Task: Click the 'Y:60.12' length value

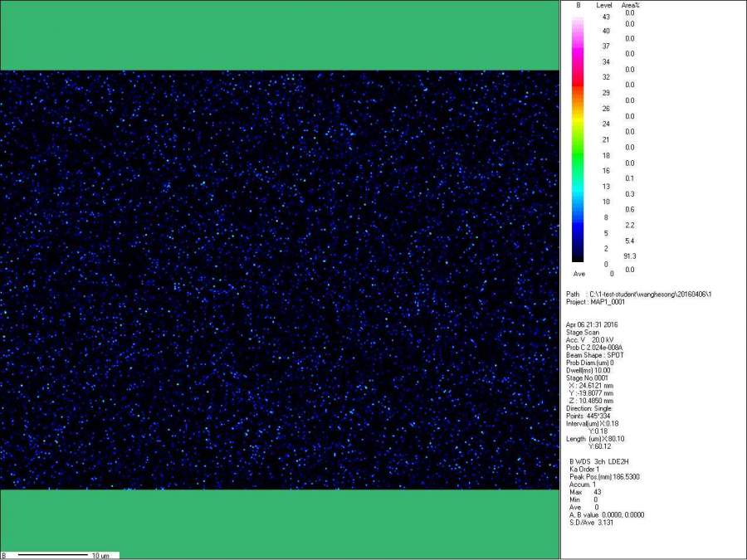Action: pos(600,446)
